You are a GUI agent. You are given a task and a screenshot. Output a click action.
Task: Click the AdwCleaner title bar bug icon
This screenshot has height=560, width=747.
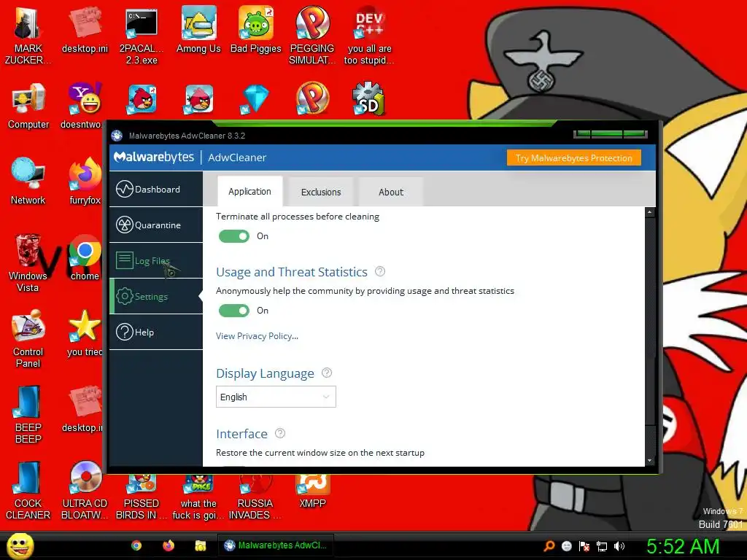[x=117, y=136]
